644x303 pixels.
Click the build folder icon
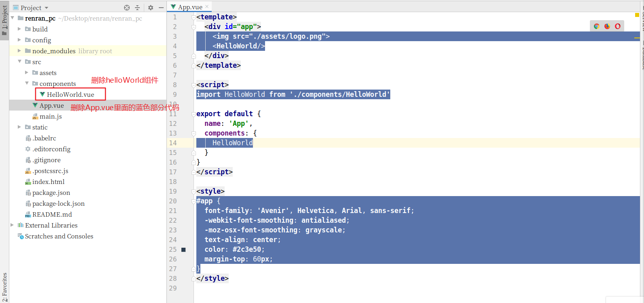coord(28,29)
